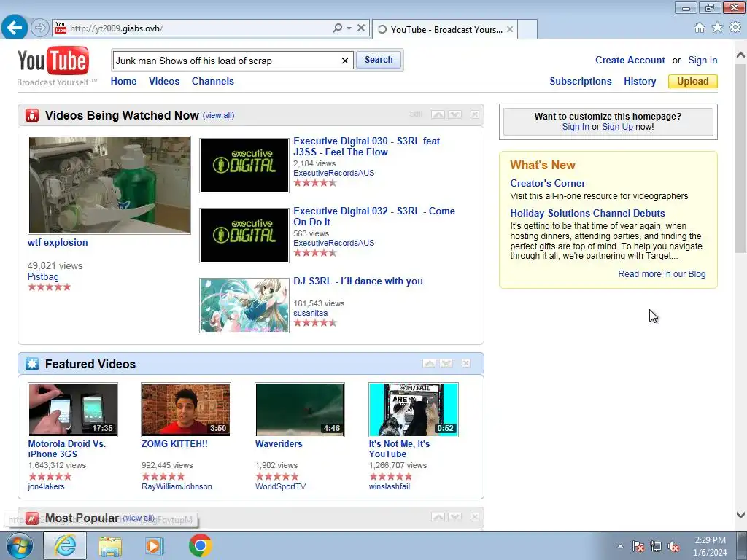Move Videos Being Watched Now module down
The width and height of the screenshot is (747, 560).
(454, 114)
